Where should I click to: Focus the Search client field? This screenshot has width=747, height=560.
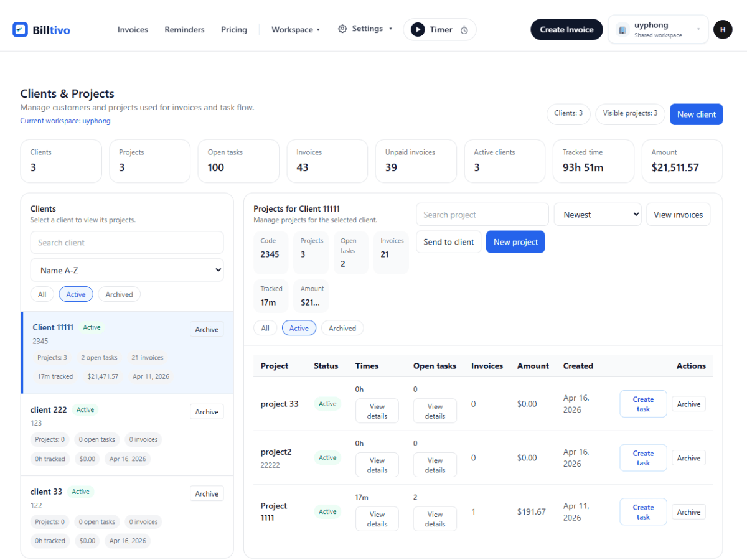pos(127,243)
